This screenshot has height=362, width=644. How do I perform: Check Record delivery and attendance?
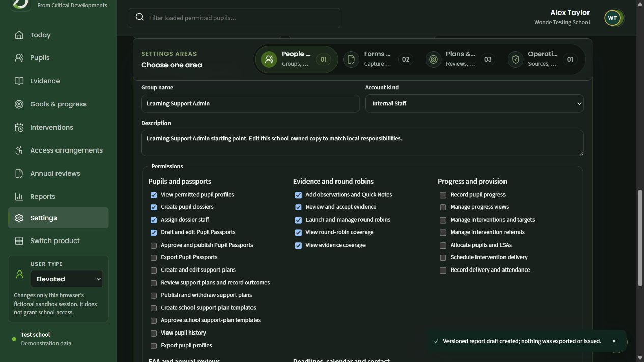tap(443, 270)
